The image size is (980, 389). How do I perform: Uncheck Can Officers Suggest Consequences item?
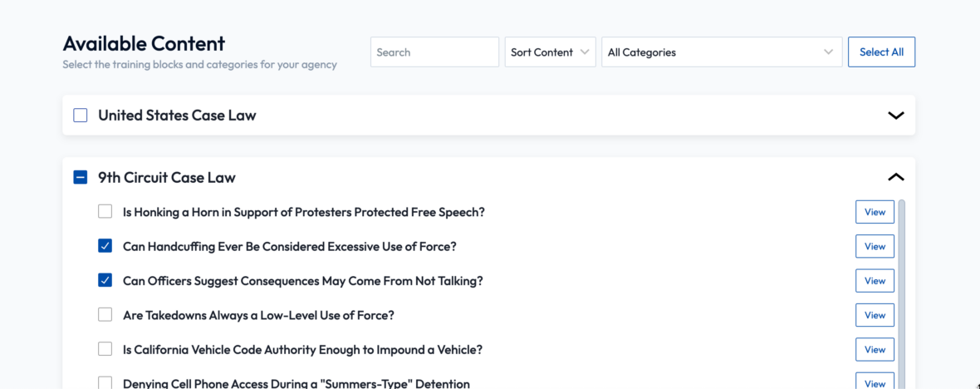pyautogui.click(x=105, y=280)
